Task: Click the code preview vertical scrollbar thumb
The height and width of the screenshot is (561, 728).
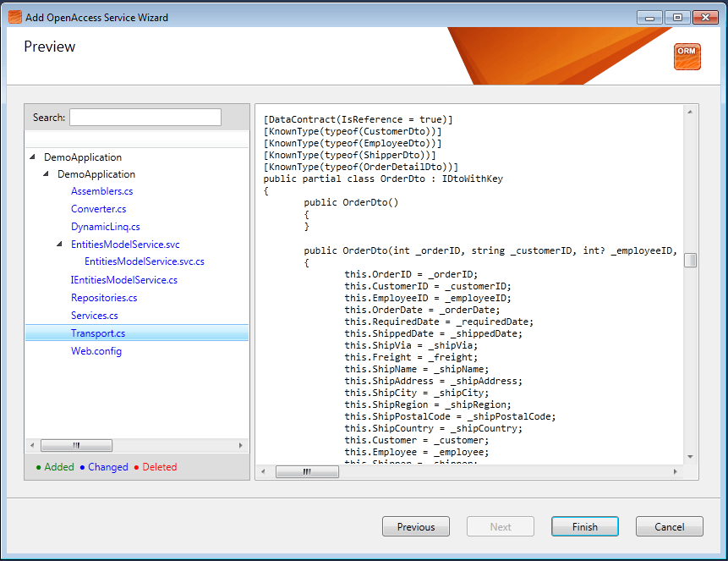Action: [x=691, y=261]
